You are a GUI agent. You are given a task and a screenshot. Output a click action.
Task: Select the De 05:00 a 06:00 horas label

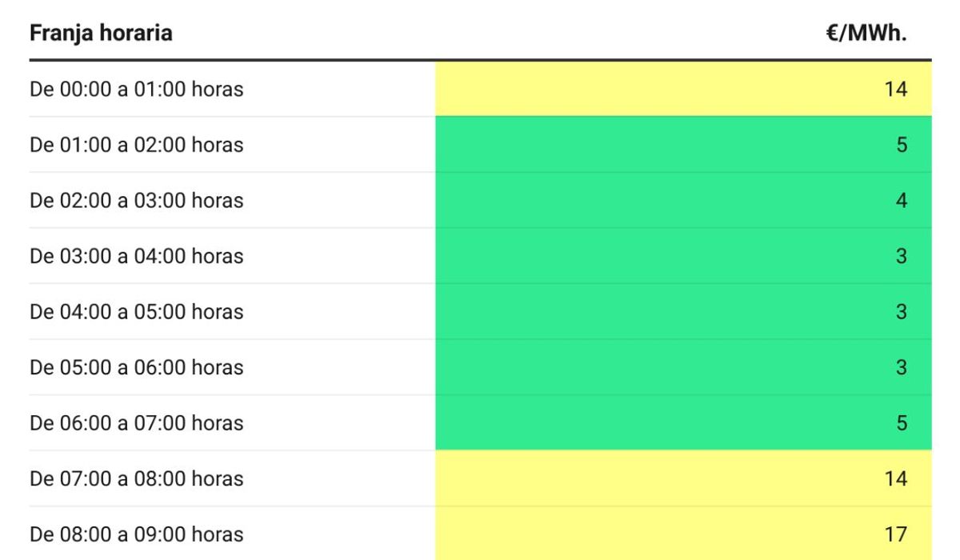click(x=137, y=367)
